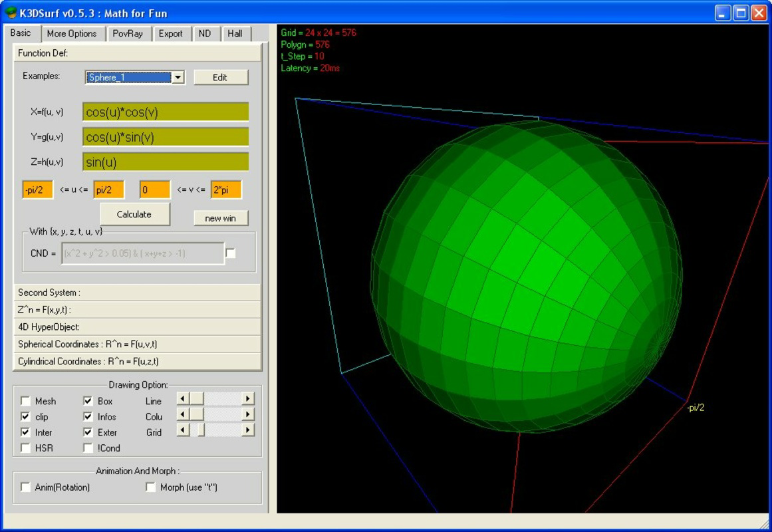
Task: Click right arrow of Colu slider
Action: coord(247,414)
